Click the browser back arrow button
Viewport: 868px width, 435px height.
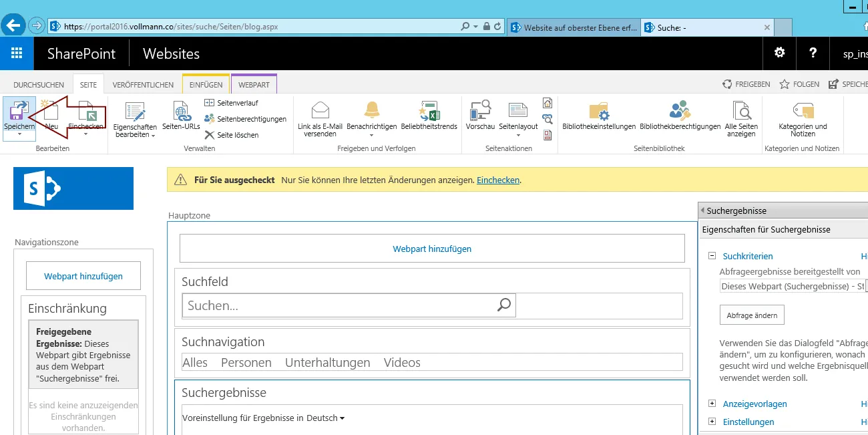tap(13, 26)
